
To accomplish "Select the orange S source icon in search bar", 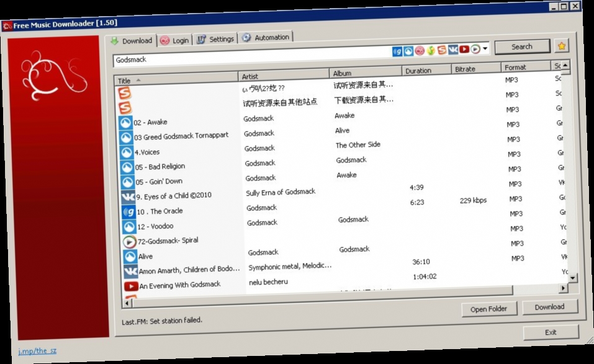I will (x=442, y=50).
